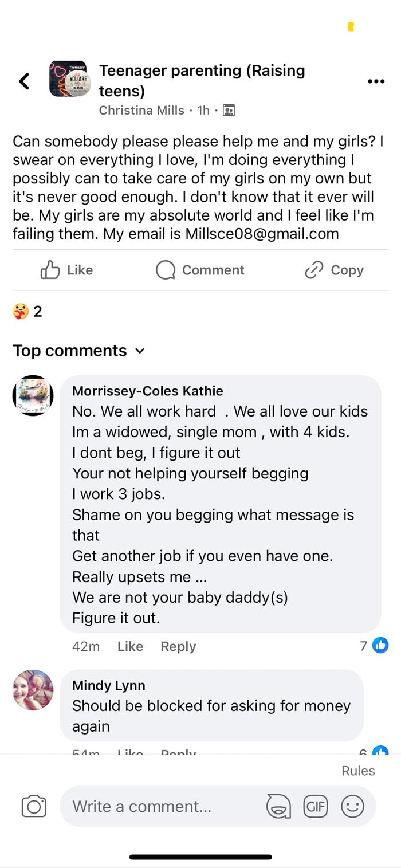401x868 pixels.
Task: Open the GIF picker
Action: [316, 807]
